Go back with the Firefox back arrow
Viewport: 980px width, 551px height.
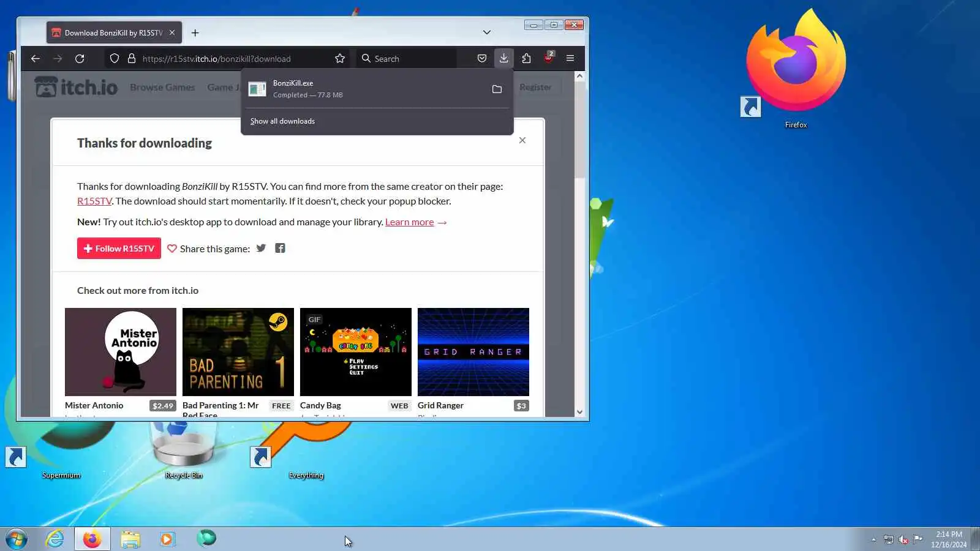(36, 59)
